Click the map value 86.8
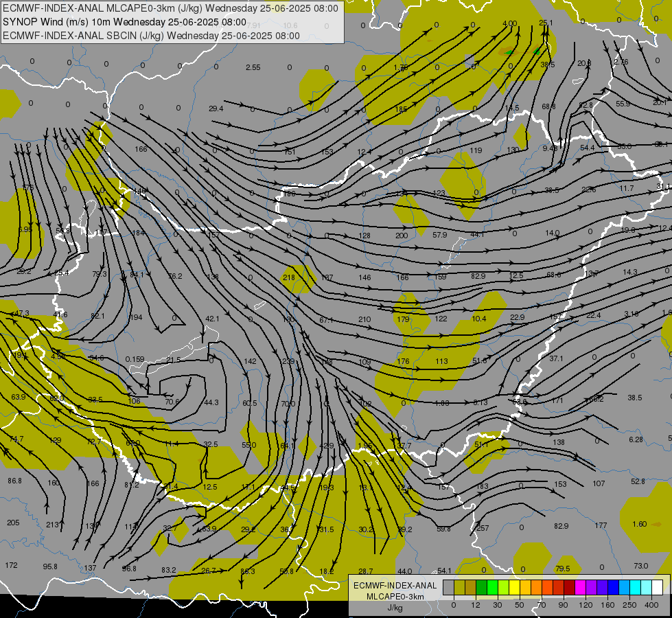The image size is (672, 618). click(x=14, y=481)
